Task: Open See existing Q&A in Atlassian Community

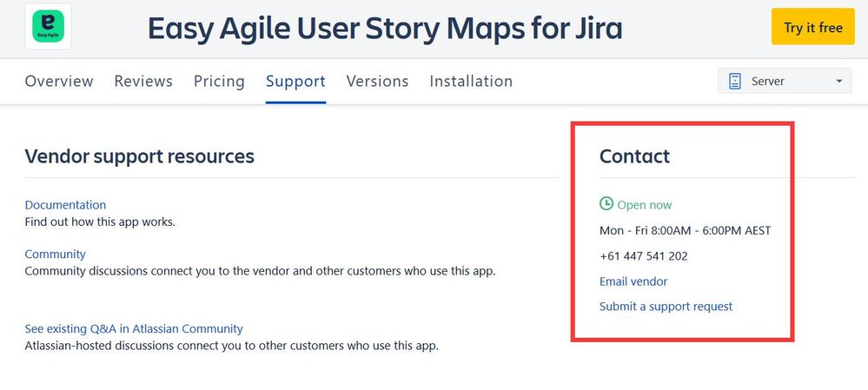Action: [134, 328]
